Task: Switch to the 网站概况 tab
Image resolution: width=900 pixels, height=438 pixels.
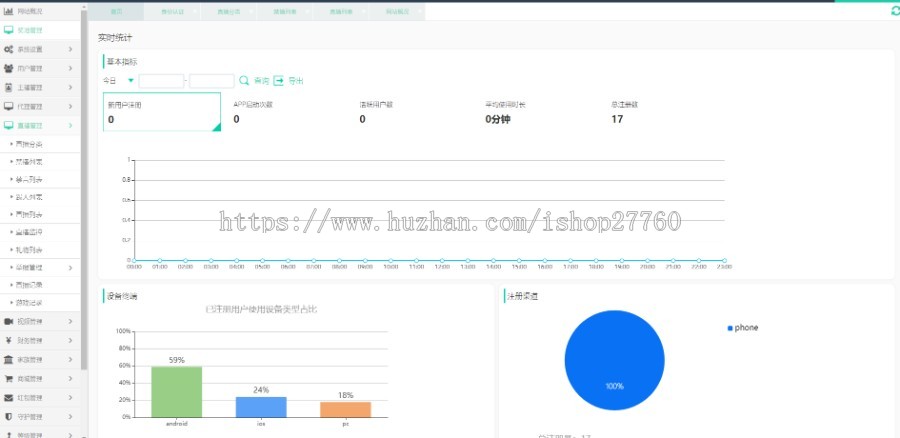Action: click(x=397, y=11)
